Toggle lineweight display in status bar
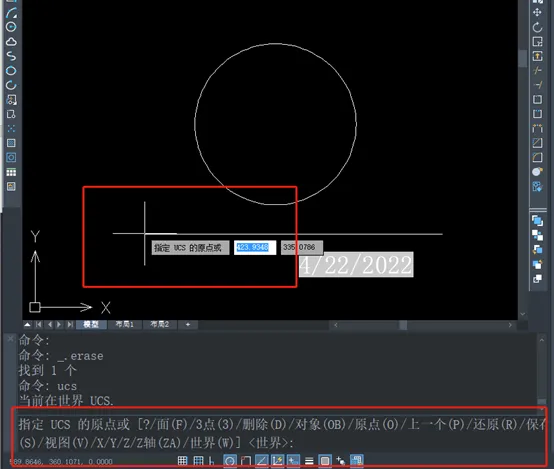Screen dimensions: 554x469 tap(309, 461)
